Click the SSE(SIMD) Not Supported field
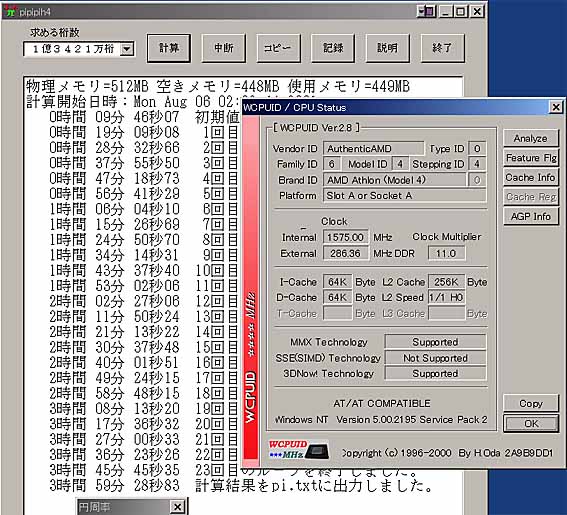Image resolution: width=567 pixels, height=515 pixels. [x=435, y=358]
